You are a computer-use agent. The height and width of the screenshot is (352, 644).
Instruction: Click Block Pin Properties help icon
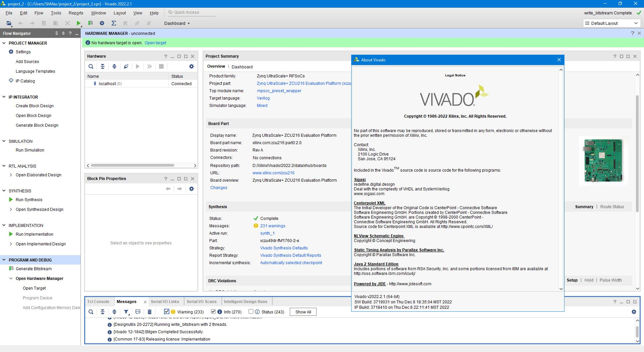coord(165,179)
